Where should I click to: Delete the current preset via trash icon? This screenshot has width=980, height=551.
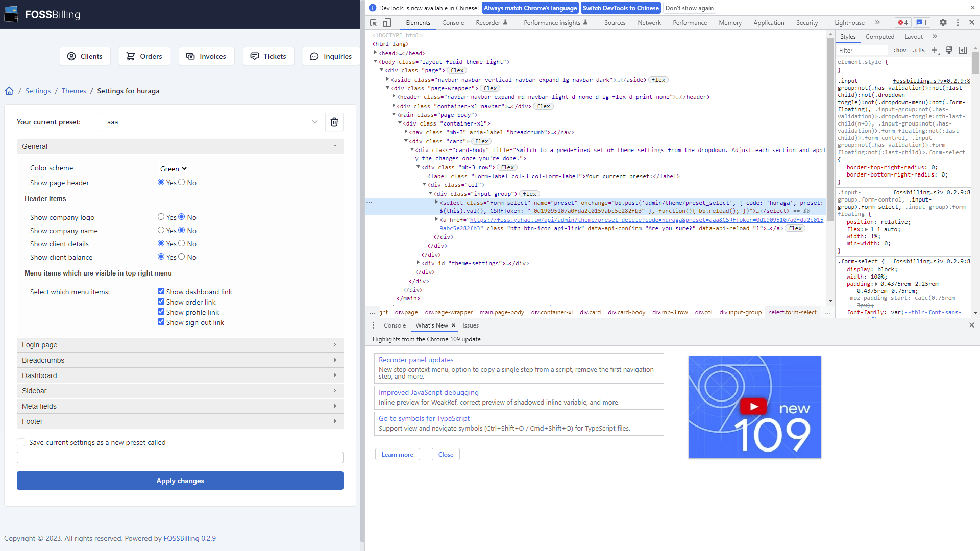[334, 122]
